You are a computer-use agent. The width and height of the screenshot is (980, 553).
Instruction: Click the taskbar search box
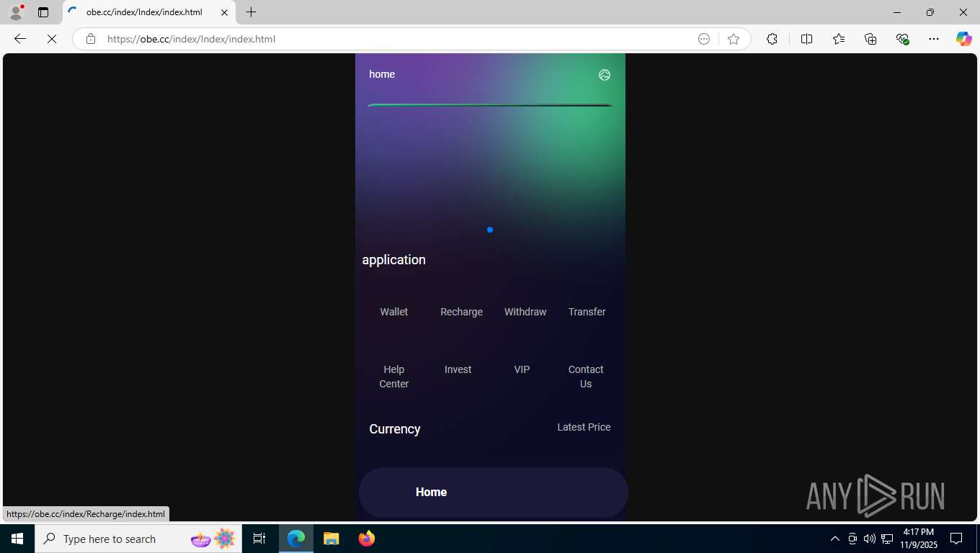138,539
